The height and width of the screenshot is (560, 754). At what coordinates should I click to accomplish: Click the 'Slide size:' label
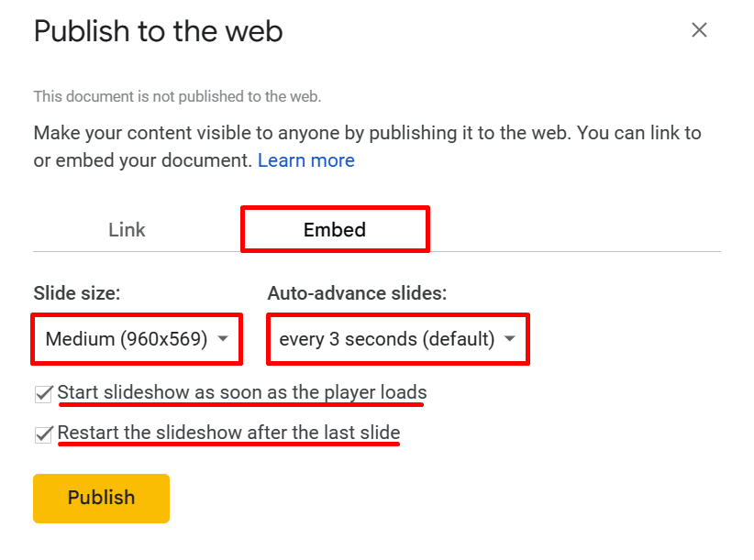point(77,293)
